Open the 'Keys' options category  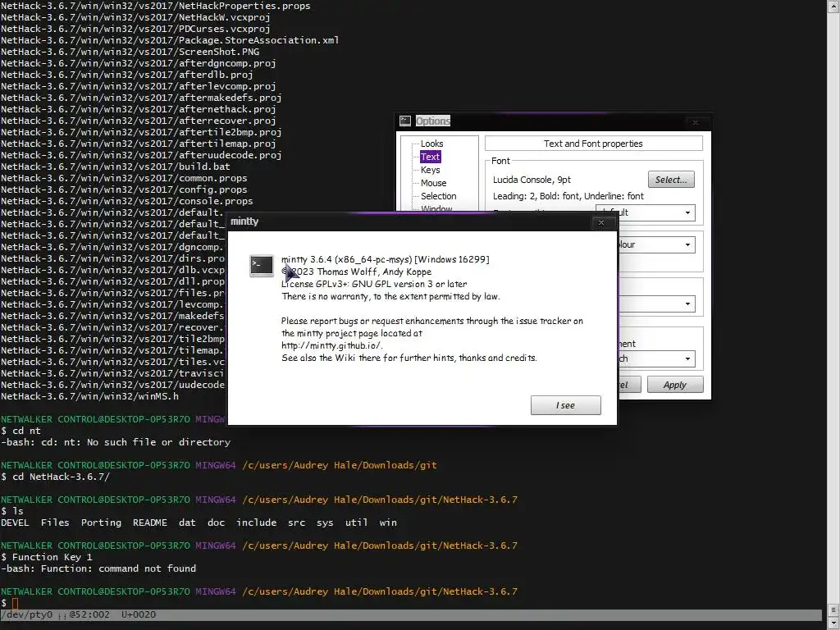coord(430,170)
